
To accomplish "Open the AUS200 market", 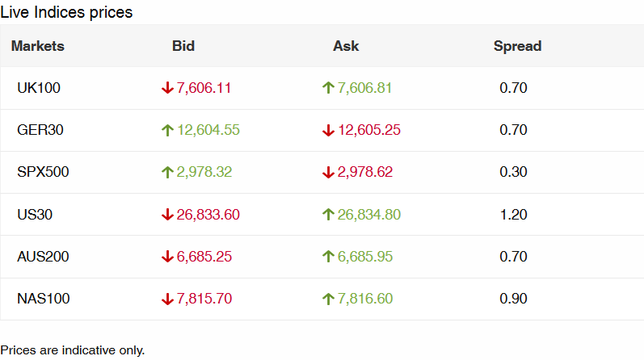I will coord(43,257).
